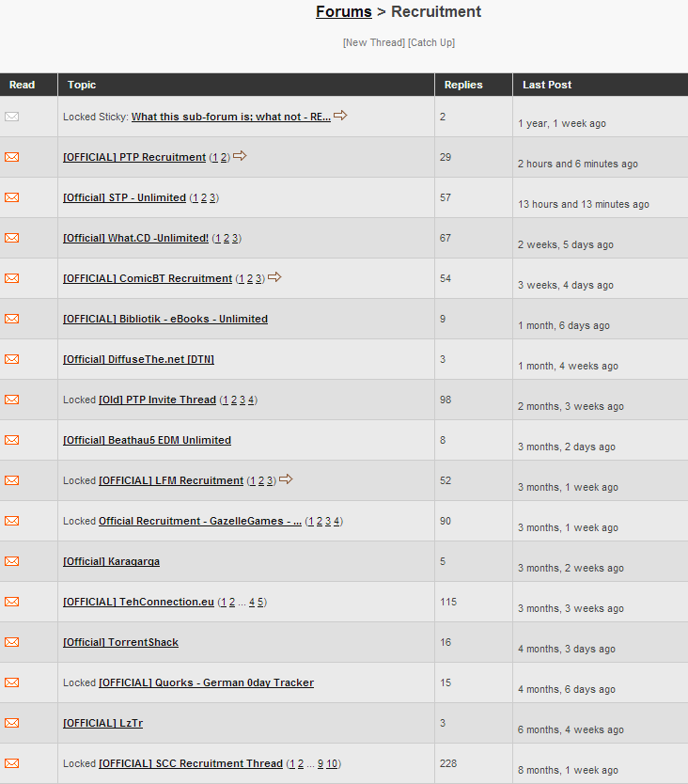Go to page 3 of What.CD -Unlimited!
This screenshot has height=784, width=688.
click(235, 239)
